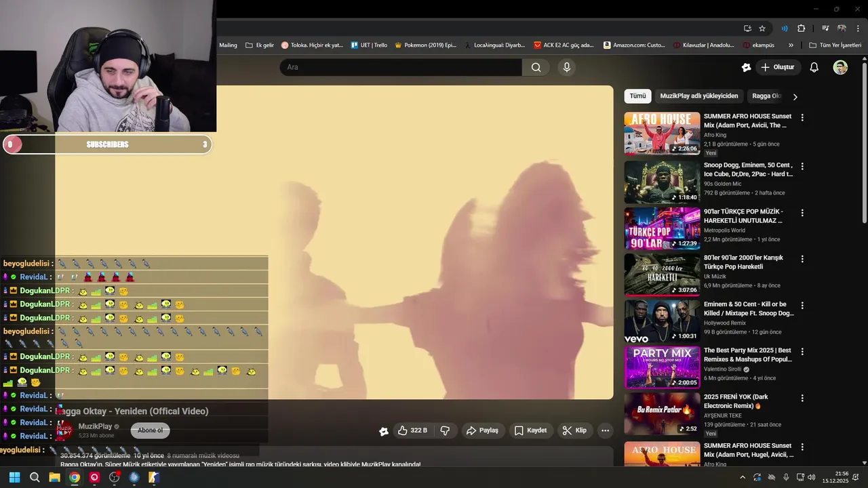Click the page vertical scrollbar

pos(864,142)
